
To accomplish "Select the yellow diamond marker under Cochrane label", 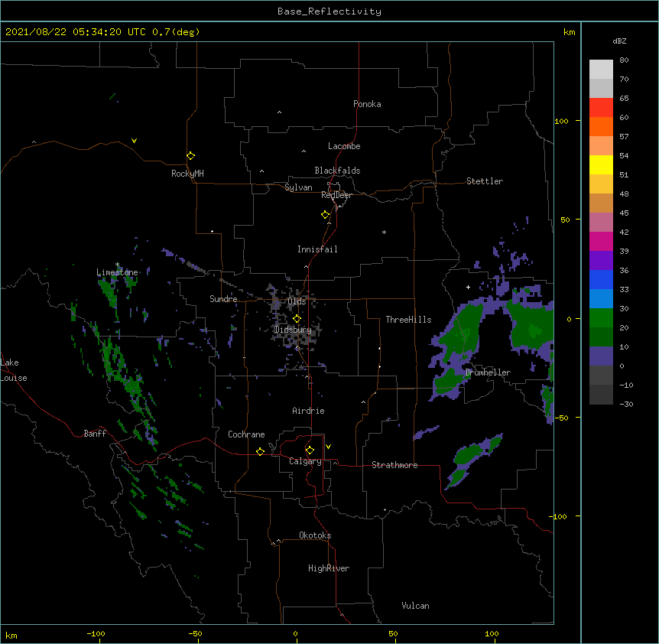I will pyautogui.click(x=260, y=451).
